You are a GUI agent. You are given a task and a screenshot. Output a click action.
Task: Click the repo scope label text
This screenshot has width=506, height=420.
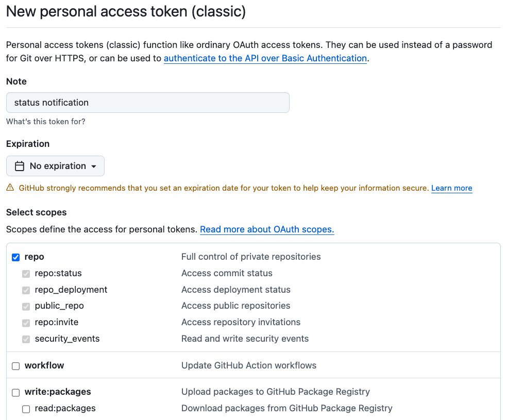click(34, 257)
